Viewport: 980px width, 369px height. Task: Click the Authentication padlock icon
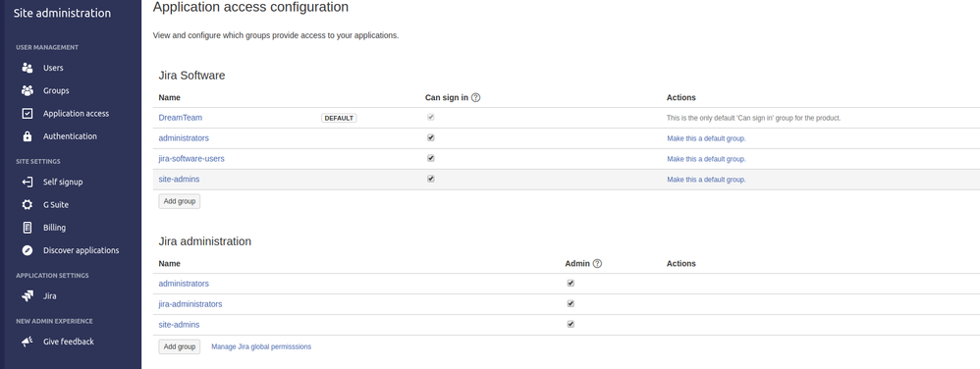[x=27, y=136]
